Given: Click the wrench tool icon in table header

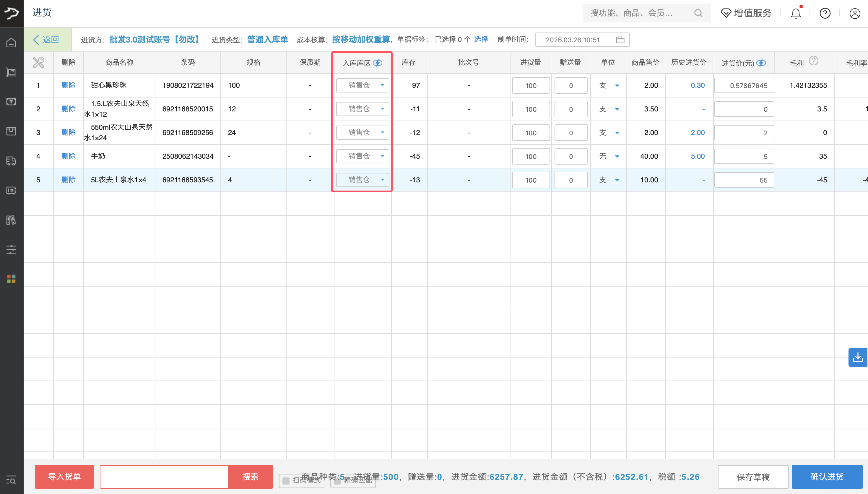Looking at the screenshot, I should tap(38, 62).
